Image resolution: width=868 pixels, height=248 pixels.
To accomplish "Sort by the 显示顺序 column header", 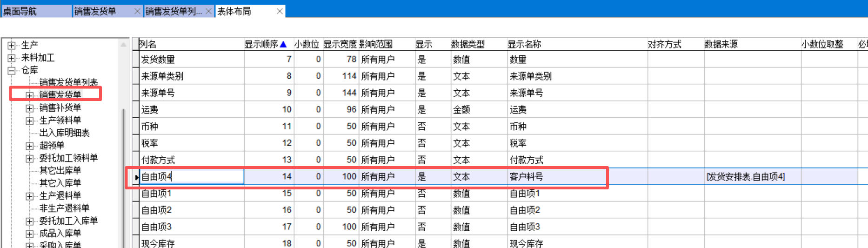I will point(265,44).
